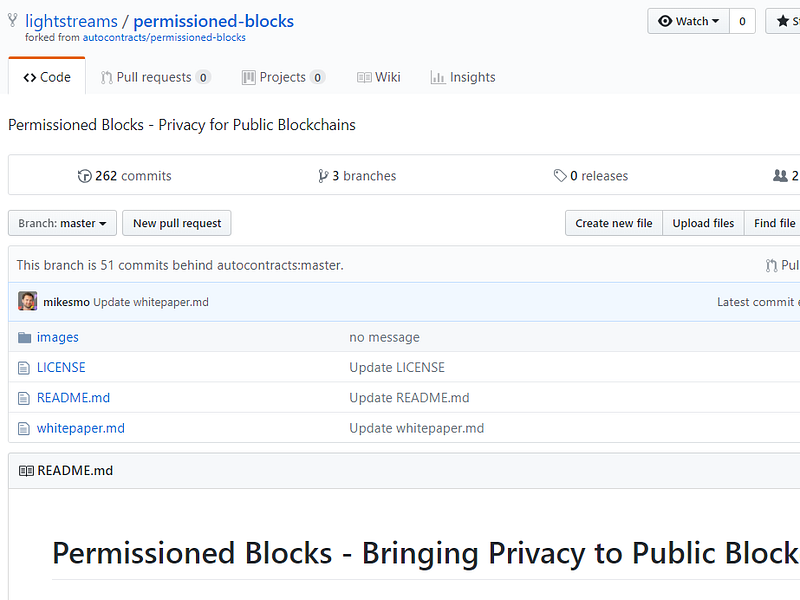Click the commits history clock icon
Viewport: 800px width, 600px height.
(x=84, y=176)
